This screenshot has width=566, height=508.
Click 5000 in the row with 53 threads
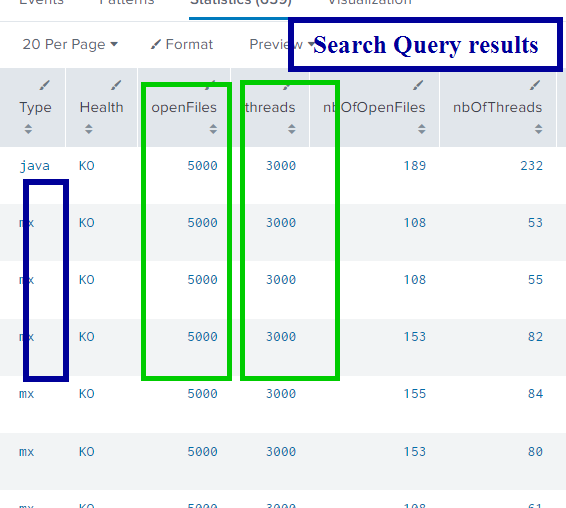(x=203, y=223)
